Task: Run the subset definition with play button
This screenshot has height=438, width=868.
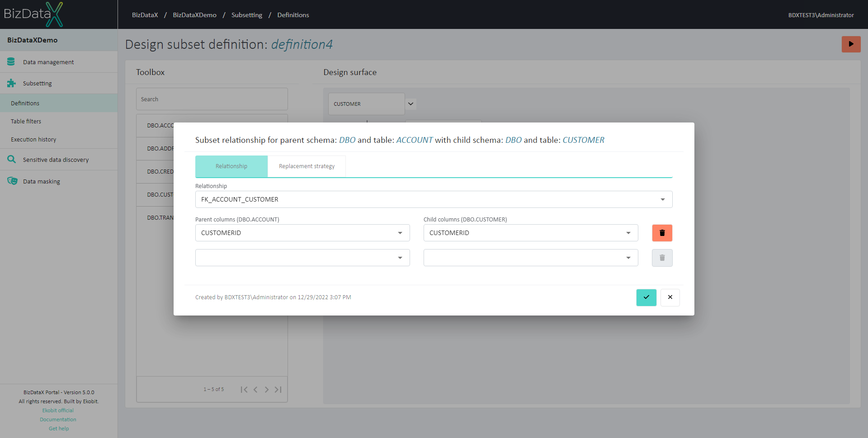Action: [851, 44]
